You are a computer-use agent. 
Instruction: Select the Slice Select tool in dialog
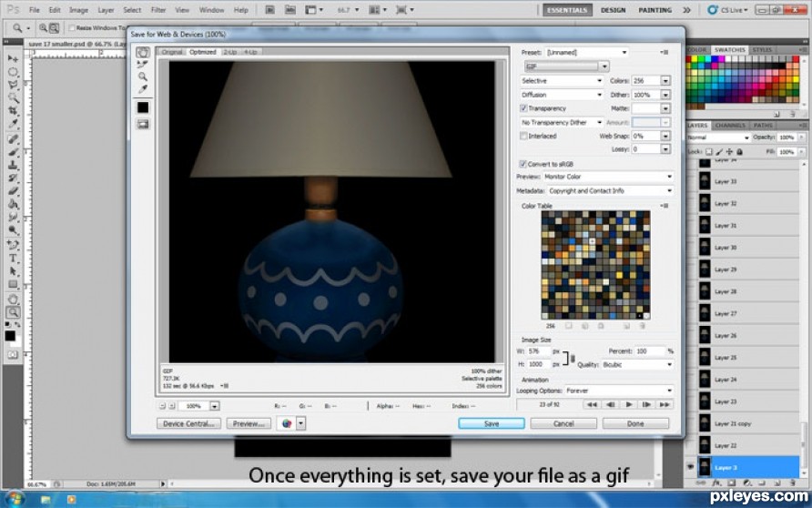[x=143, y=65]
